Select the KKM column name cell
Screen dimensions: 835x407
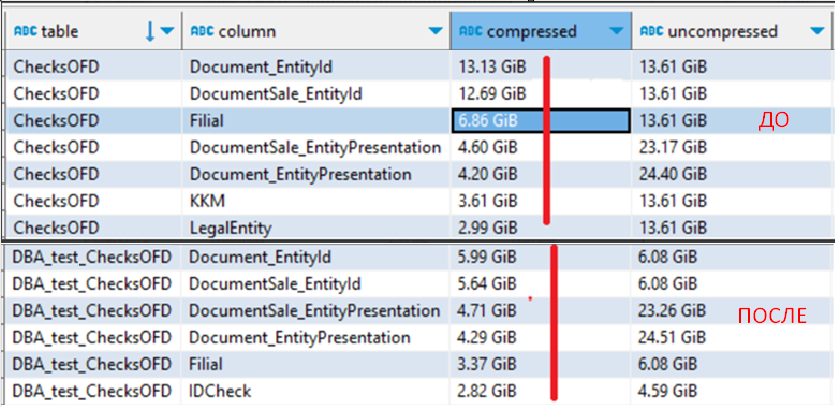pyautogui.click(x=209, y=201)
